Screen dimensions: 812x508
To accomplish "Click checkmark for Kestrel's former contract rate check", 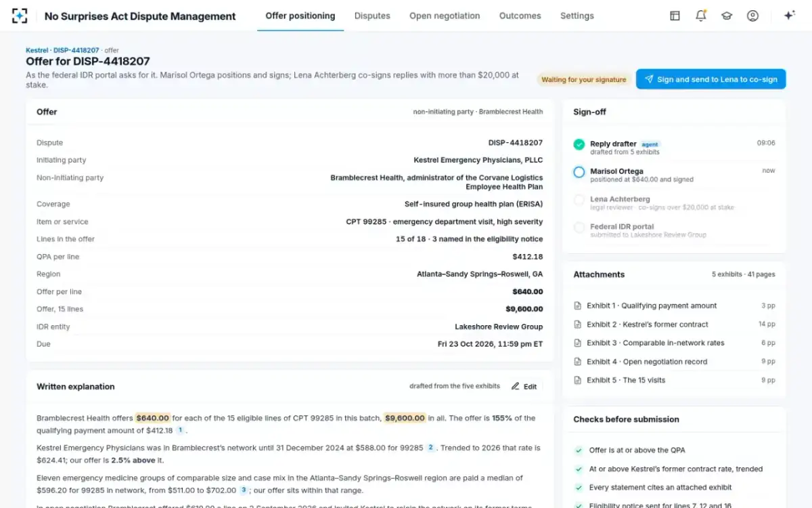I will pyautogui.click(x=579, y=469).
